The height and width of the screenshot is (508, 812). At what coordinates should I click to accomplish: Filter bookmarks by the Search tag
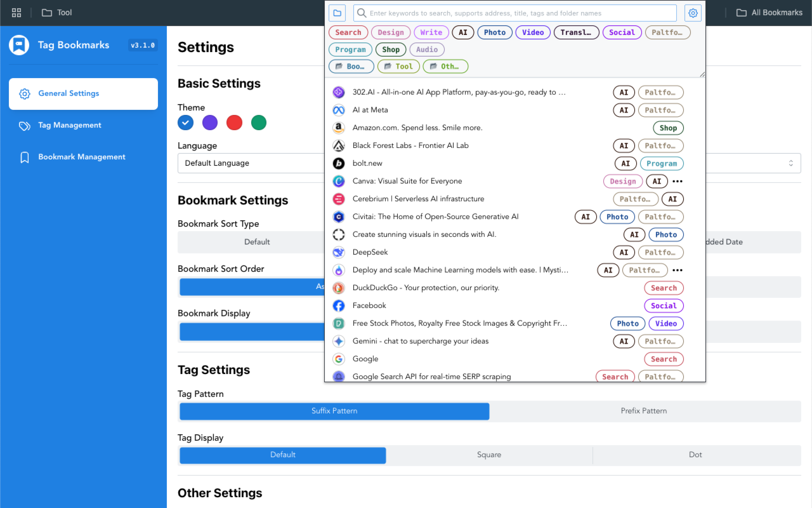pos(348,32)
